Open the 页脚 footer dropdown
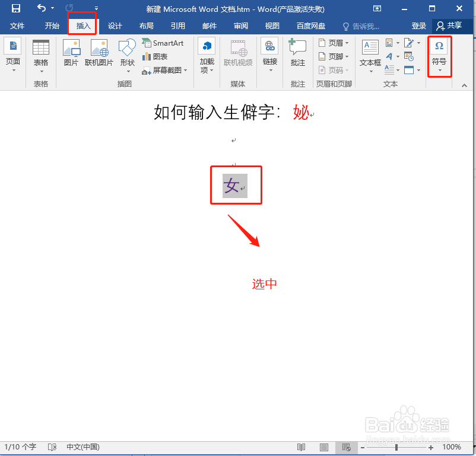Viewport: 476px width, 456px height. [x=334, y=56]
